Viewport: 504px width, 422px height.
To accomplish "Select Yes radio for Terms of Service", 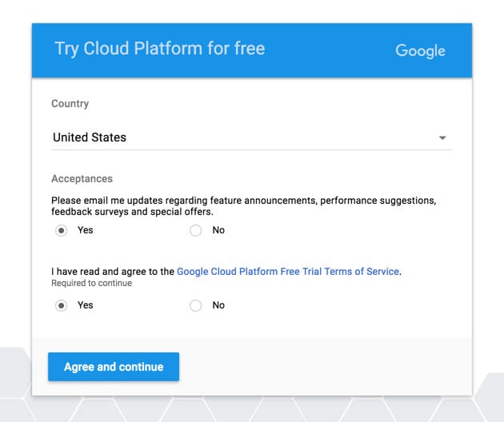I will (x=61, y=305).
